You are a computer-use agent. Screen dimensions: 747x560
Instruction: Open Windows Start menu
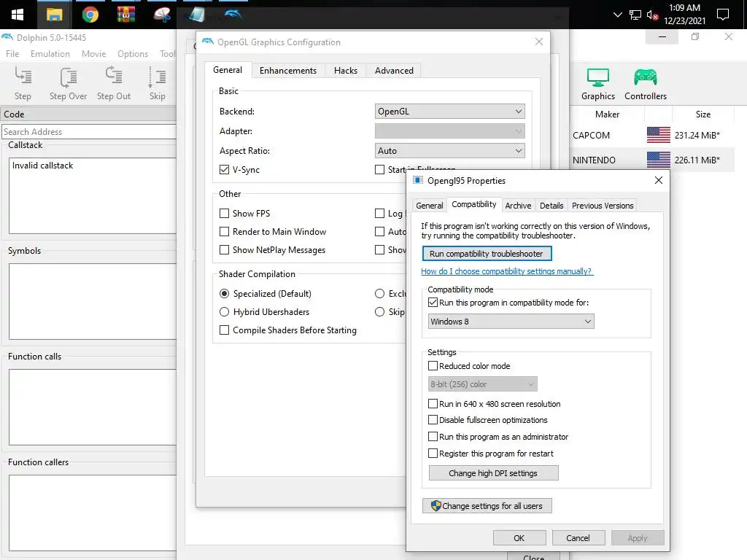coord(18,15)
